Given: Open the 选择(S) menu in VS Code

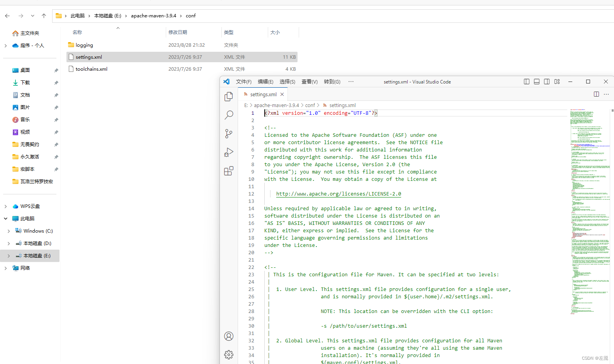Looking at the screenshot, I should tap(287, 82).
